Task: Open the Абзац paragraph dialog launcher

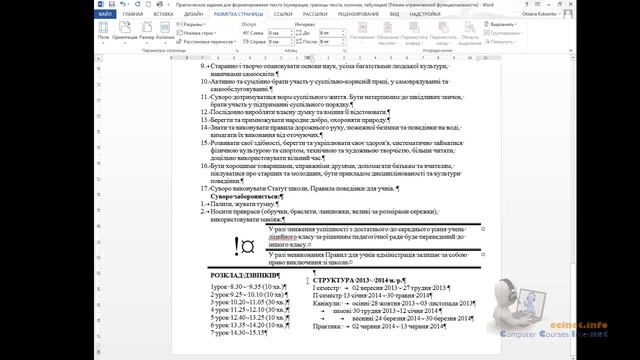Action: coord(345,51)
